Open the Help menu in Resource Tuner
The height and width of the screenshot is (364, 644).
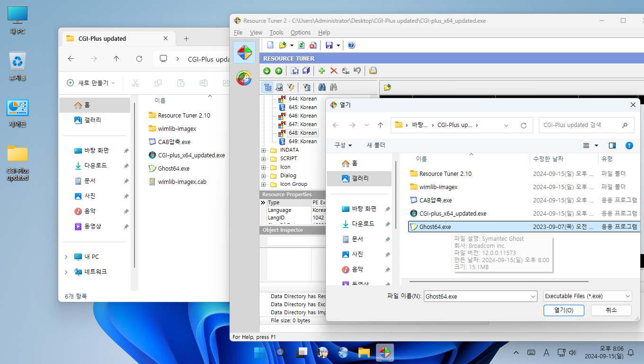coord(324,32)
